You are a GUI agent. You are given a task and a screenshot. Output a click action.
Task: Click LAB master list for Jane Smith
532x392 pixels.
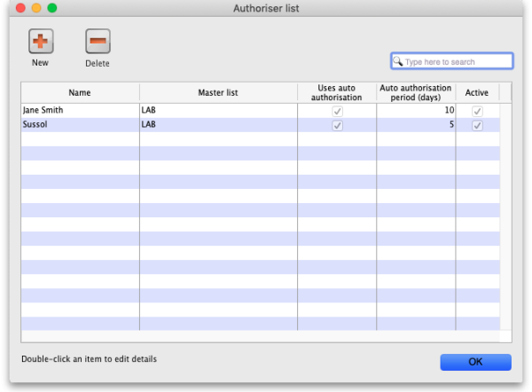click(x=149, y=111)
